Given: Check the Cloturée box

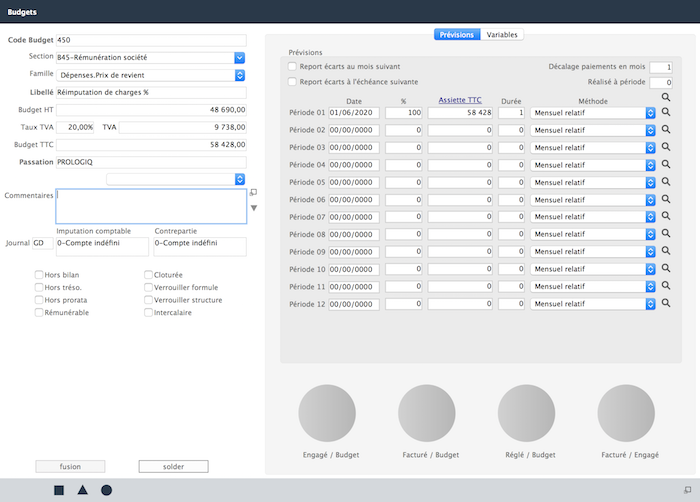Looking at the screenshot, I should 149,275.
